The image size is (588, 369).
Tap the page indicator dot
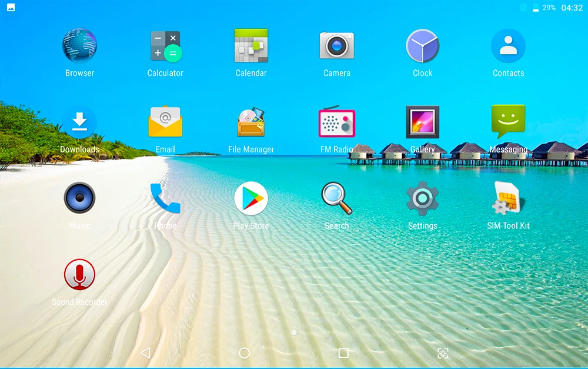(294, 332)
